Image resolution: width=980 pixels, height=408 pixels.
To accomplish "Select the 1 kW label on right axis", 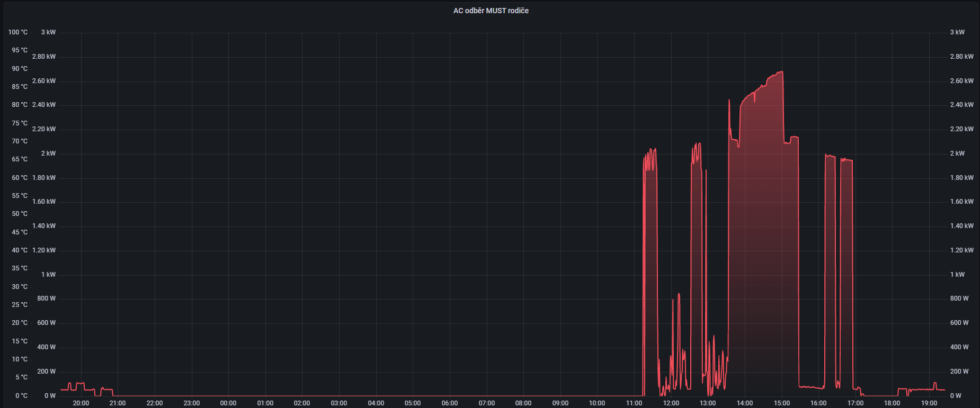I will click(957, 275).
